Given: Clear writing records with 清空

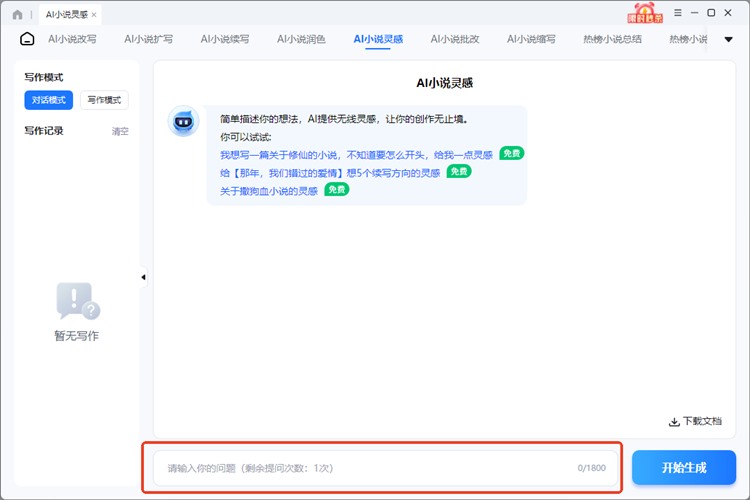Looking at the screenshot, I should click(120, 131).
